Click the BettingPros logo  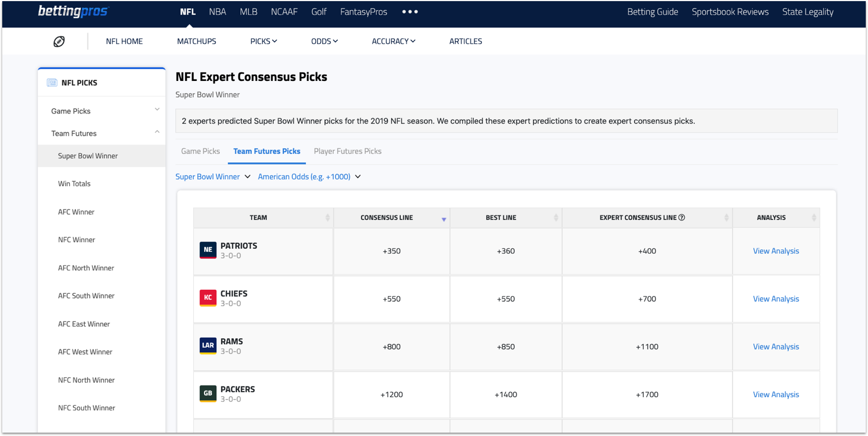73,11
